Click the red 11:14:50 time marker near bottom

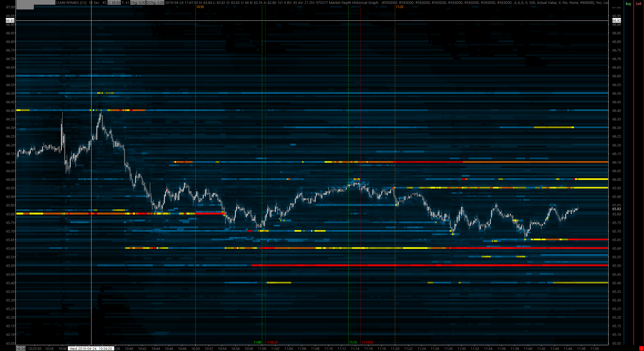[x=367, y=342]
